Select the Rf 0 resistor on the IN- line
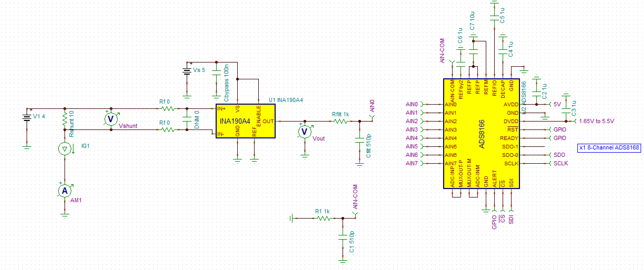 [x=167, y=130]
